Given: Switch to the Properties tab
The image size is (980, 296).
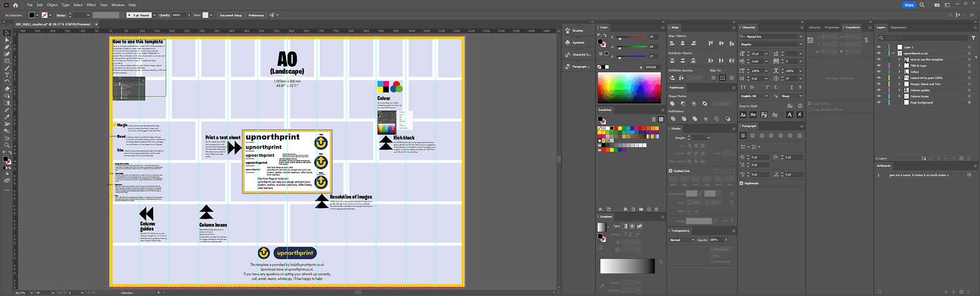Looking at the screenshot, I should 832,28.
